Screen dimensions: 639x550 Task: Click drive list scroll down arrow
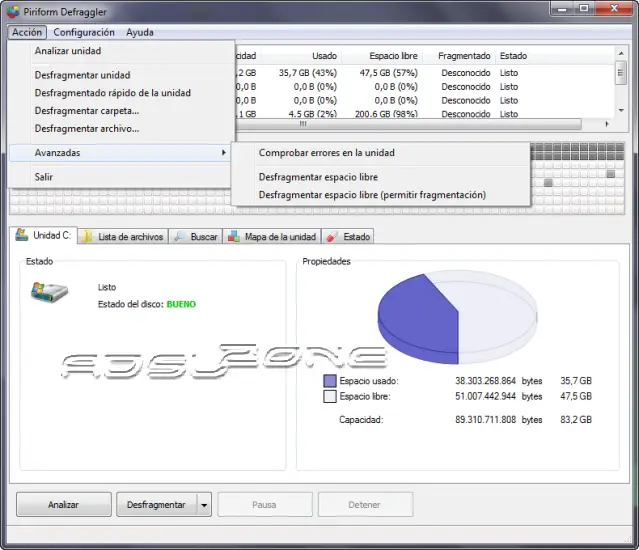pyautogui.click(x=621, y=110)
